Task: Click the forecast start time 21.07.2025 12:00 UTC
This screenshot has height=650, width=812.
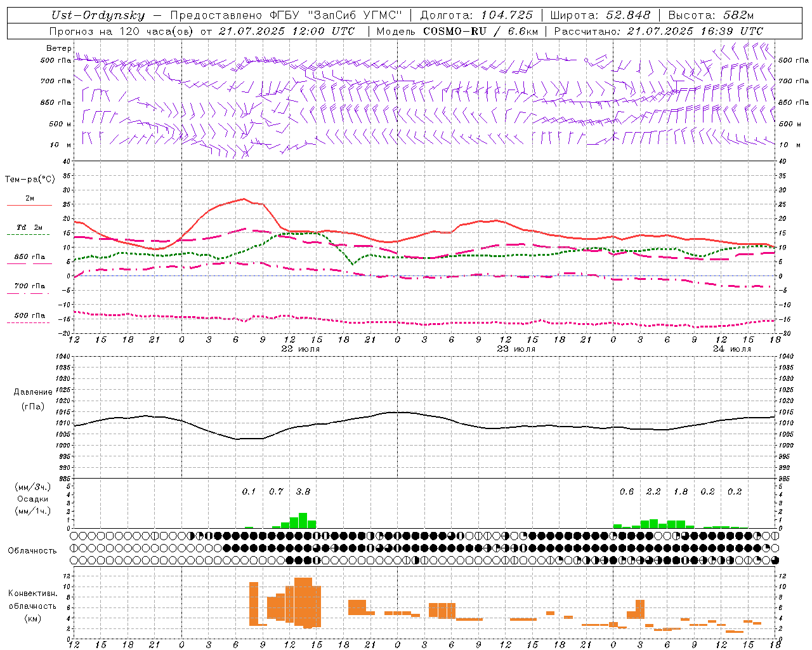Action: (286, 31)
